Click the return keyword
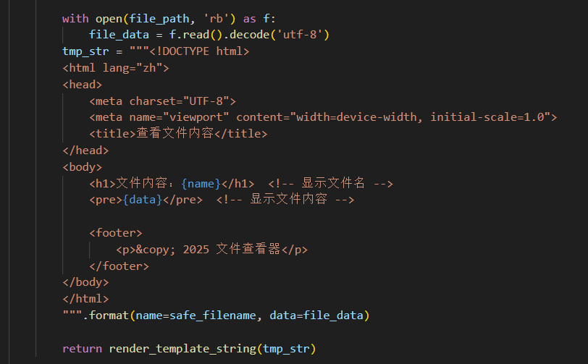The width and height of the screenshot is (588, 364). tap(83, 349)
